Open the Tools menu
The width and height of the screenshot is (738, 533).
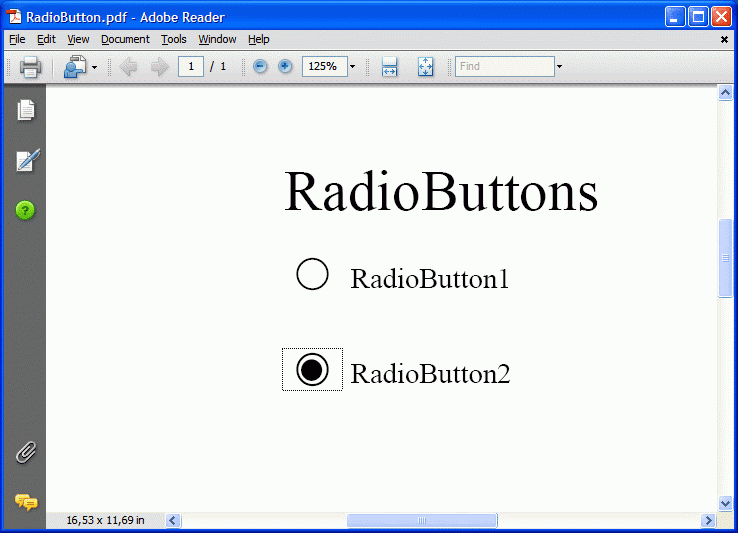click(x=174, y=39)
